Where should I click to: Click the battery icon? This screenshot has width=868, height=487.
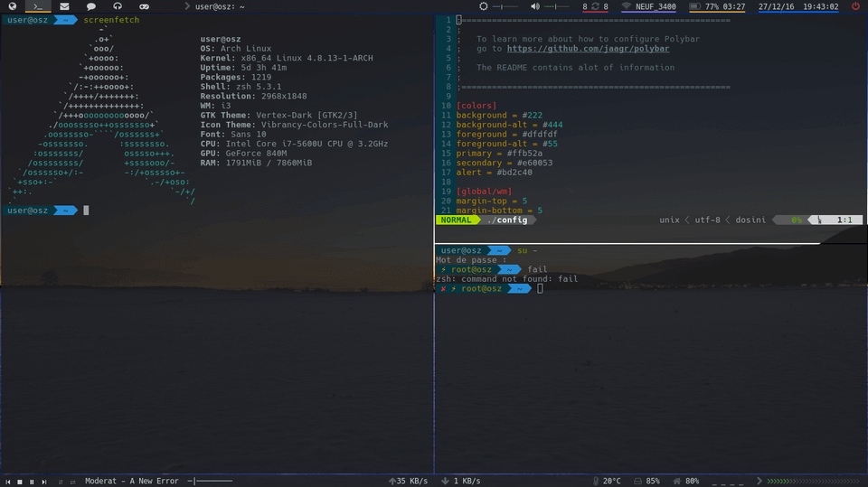point(694,6)
